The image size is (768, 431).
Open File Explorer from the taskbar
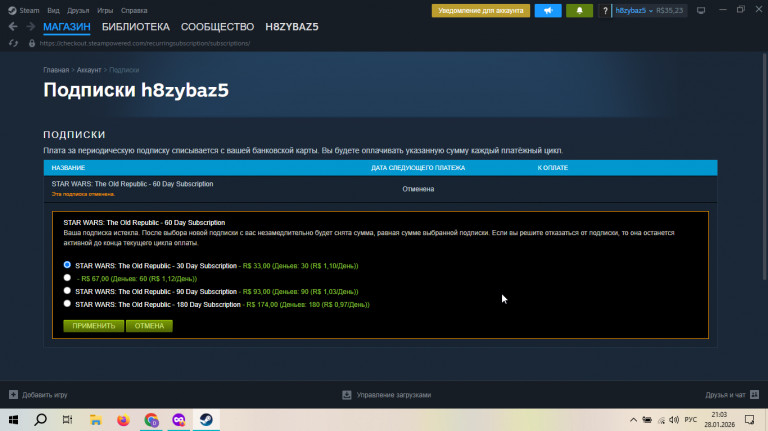pos(96,420)
